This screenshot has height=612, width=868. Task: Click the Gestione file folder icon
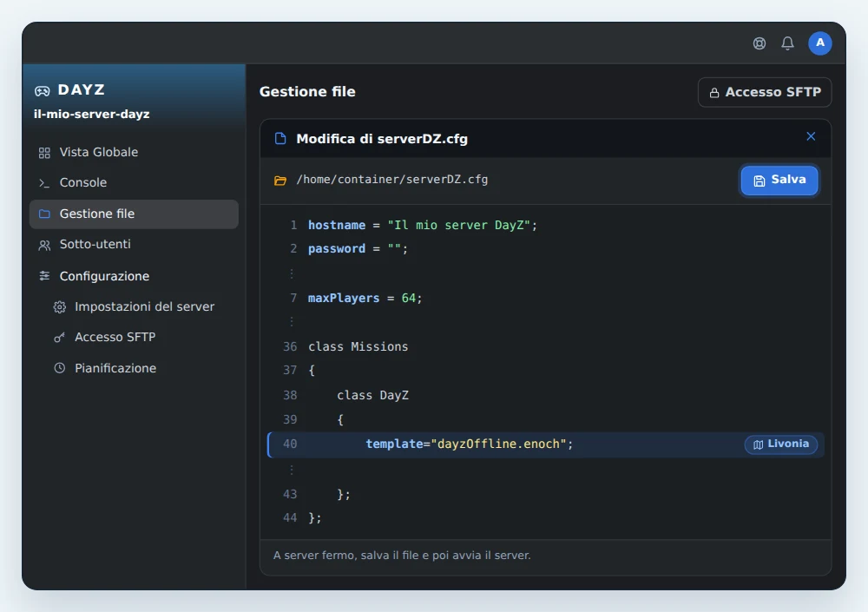tap(44, 214)
